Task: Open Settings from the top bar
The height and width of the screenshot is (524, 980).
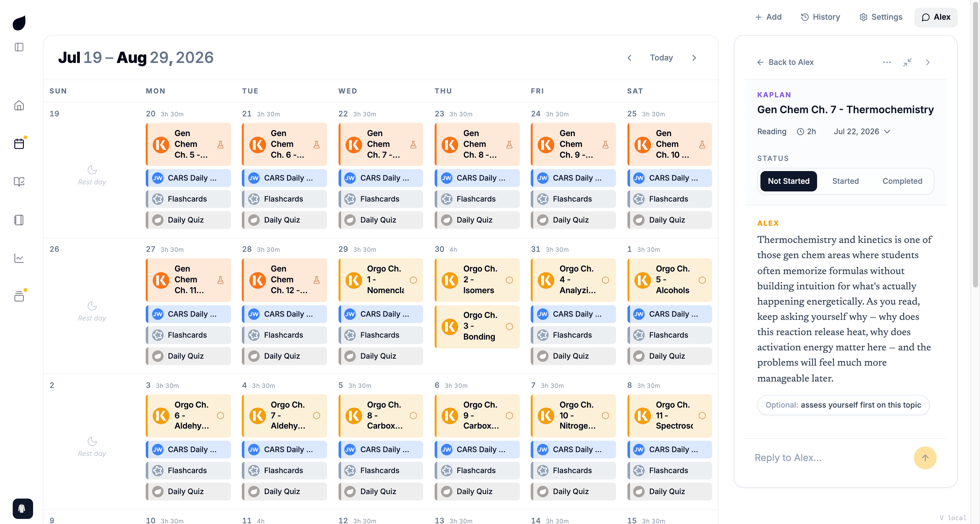Action: [881, 17]
